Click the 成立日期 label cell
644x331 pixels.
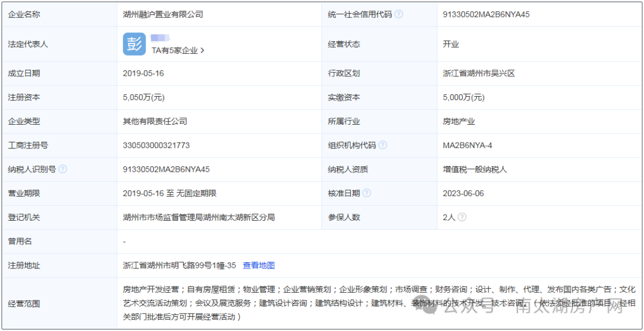60,73
